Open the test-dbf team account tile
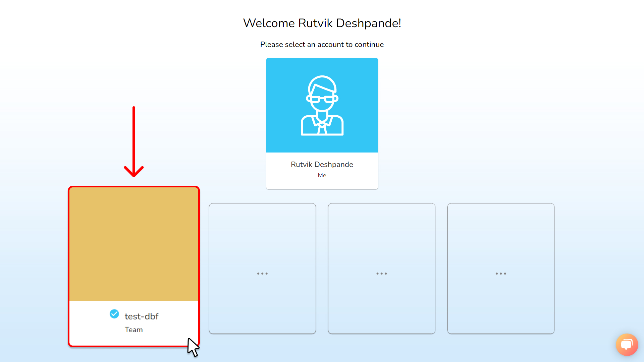The image size is (644, 362). [x=134, y=266]
